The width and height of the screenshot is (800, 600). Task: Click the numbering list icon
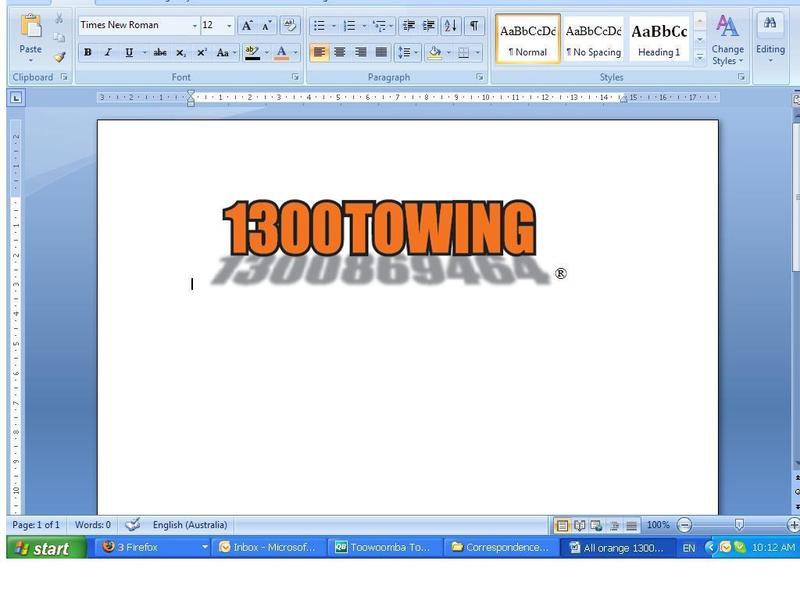point(349,26)
